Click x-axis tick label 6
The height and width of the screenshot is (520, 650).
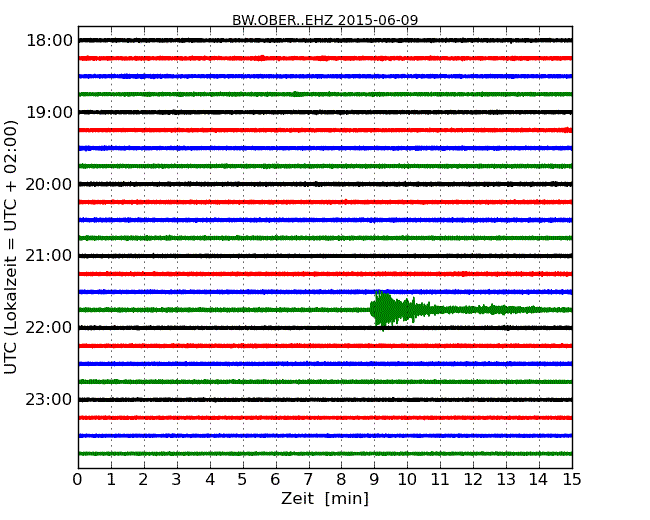[x=275, y=479]
